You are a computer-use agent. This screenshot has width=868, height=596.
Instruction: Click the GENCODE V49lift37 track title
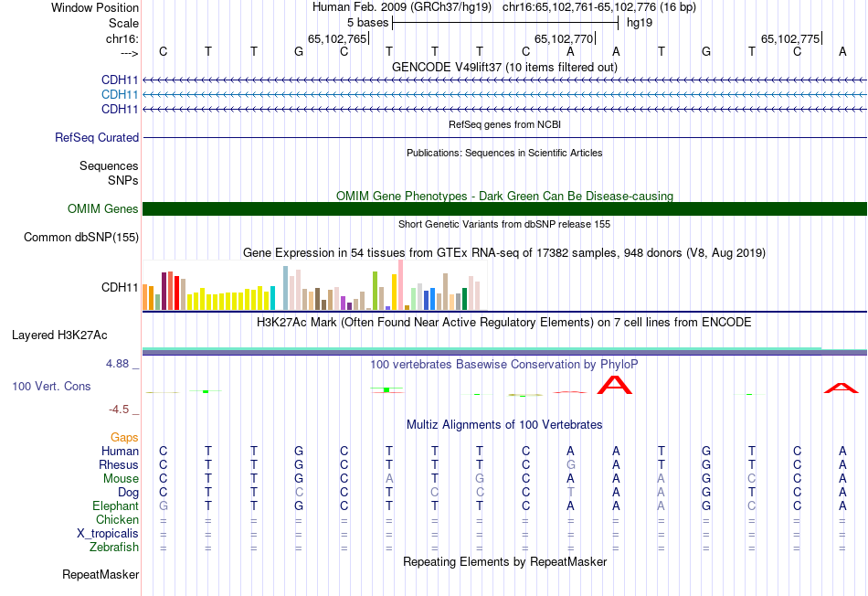click(x=504, y=67)
